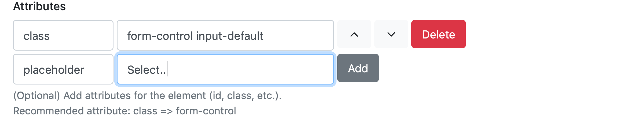Click the word 'class' in name field
This screenshot has height=116, width=644.
point(36,36)
